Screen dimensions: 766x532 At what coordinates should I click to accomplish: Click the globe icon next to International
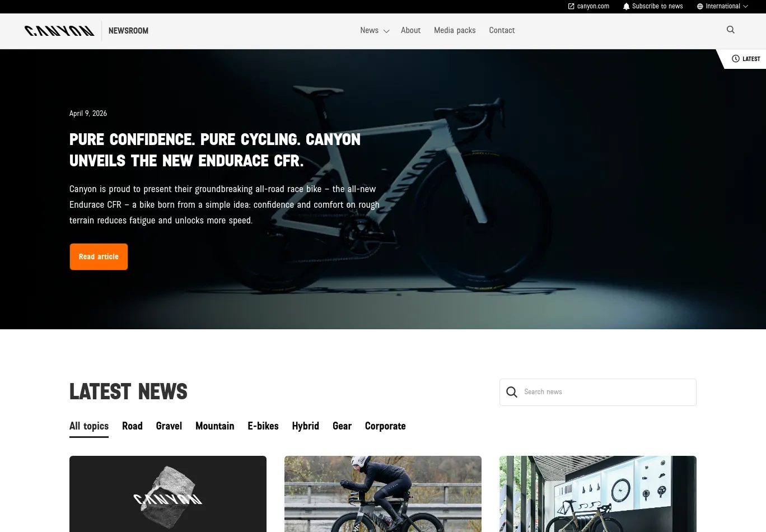[x=700, y=6]
